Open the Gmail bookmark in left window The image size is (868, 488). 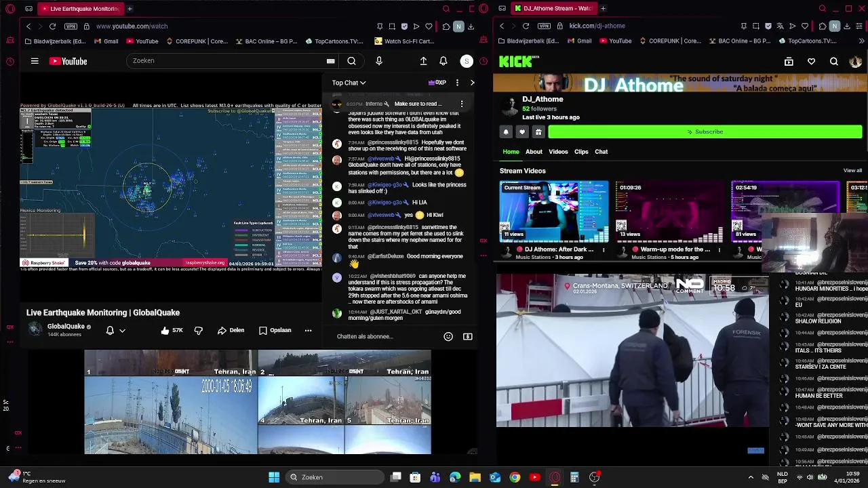106,41
